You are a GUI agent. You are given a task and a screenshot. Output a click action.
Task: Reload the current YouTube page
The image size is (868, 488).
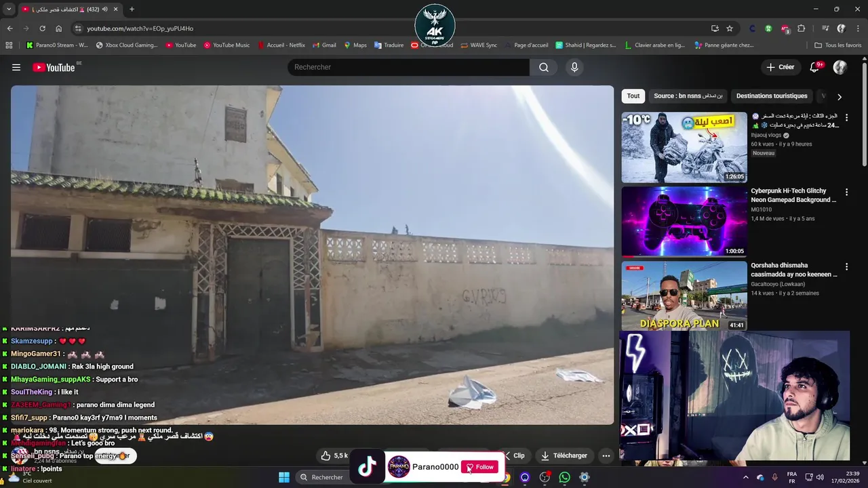point(42,28)
